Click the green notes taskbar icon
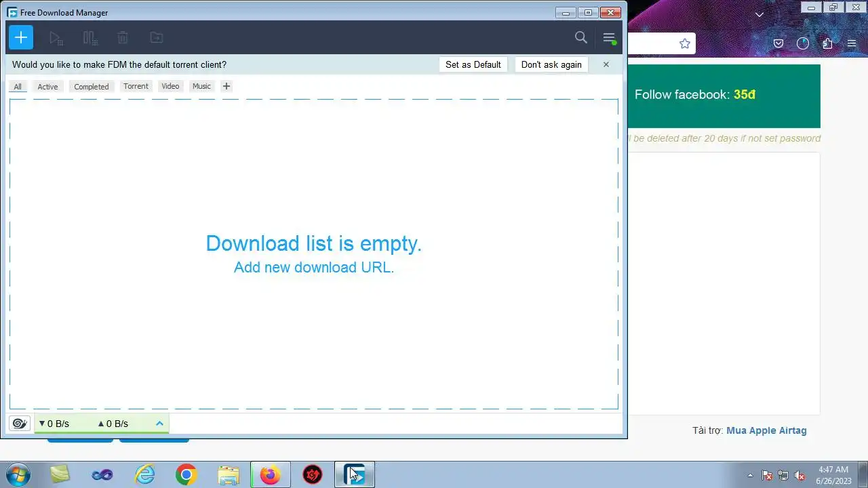The image size is (868, 488). click(x=60, y=474)
